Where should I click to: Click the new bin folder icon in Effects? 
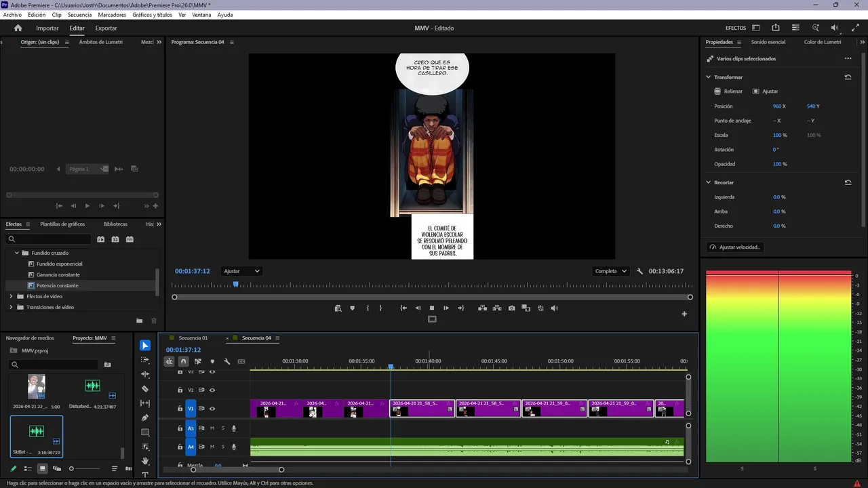tap(140, 321)
